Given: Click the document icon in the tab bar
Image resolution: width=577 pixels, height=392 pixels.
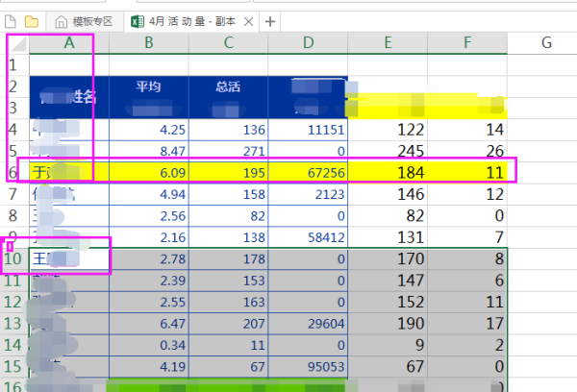Looking at the screenshot, I should (10, 20).
